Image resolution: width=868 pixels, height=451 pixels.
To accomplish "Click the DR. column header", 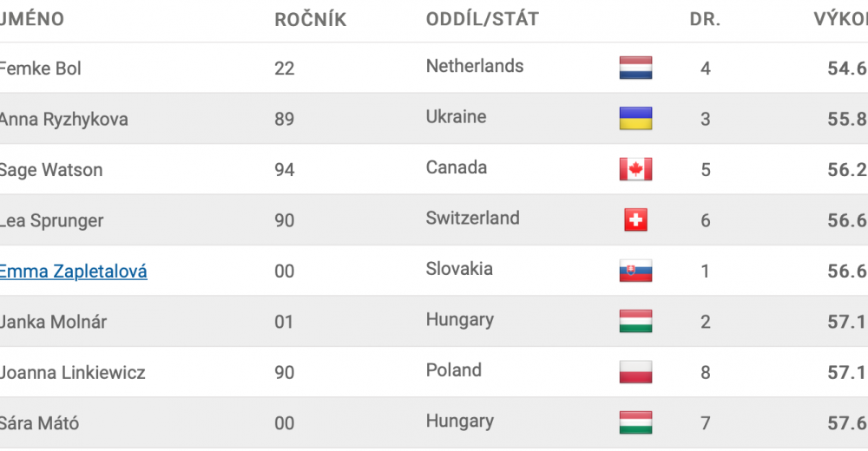I will [705, 19].
